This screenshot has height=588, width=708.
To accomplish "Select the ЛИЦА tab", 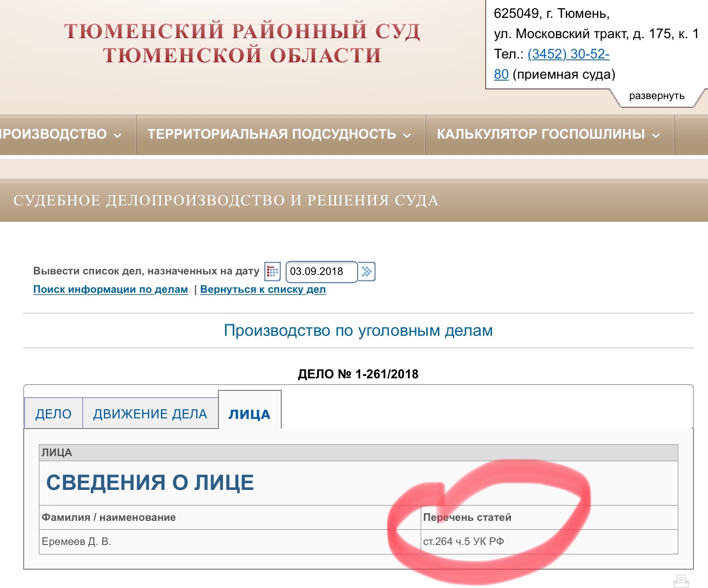I will [x=249, y=415].
